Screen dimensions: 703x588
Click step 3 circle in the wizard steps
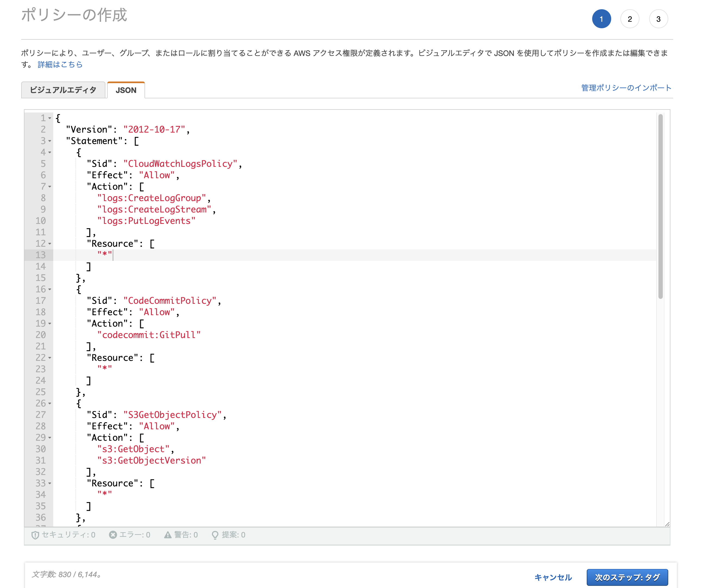click(659, 19)
